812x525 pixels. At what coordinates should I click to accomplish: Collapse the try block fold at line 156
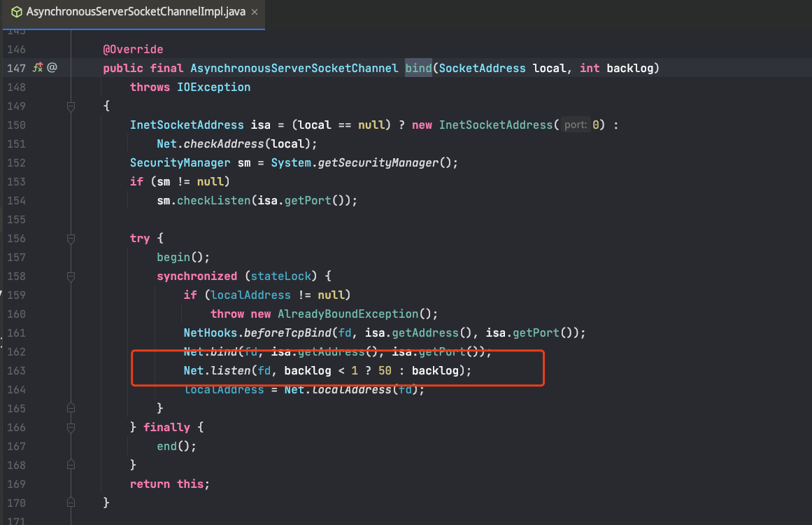[x=71, y=239]
